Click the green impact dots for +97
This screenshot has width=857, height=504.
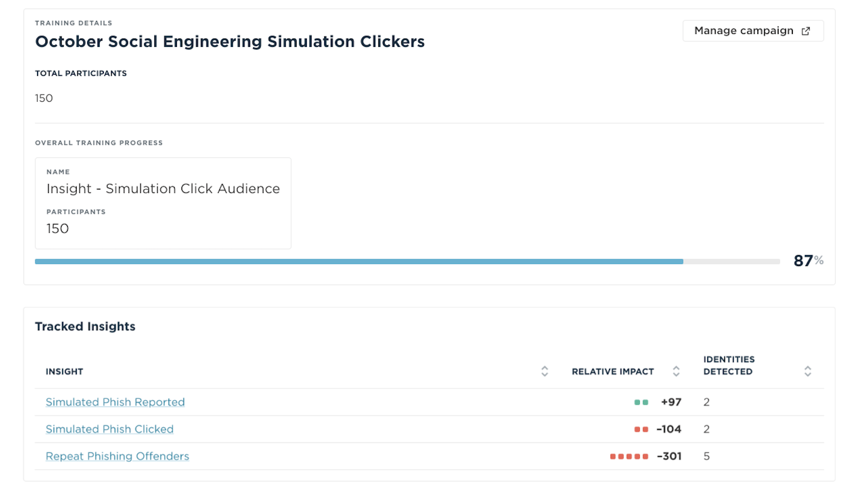641,402
